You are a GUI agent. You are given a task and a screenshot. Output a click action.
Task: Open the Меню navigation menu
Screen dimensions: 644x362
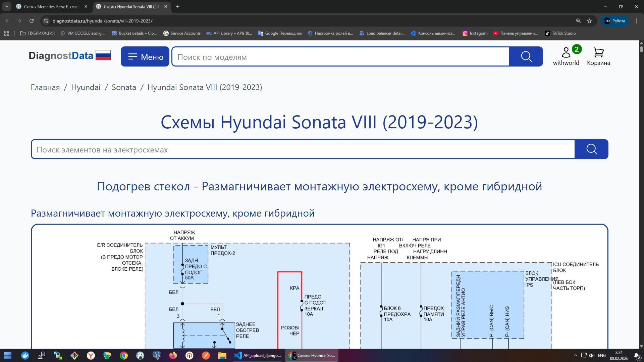(145, 56)
